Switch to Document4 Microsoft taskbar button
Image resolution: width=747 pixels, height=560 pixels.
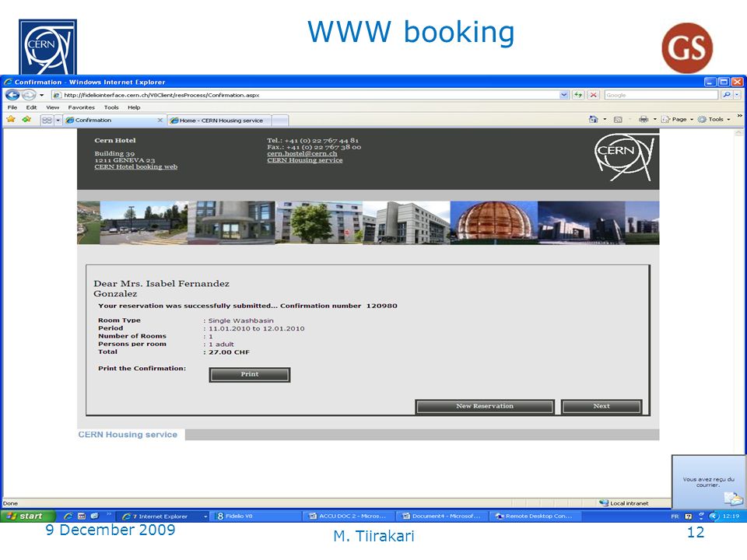pos(443,516)
